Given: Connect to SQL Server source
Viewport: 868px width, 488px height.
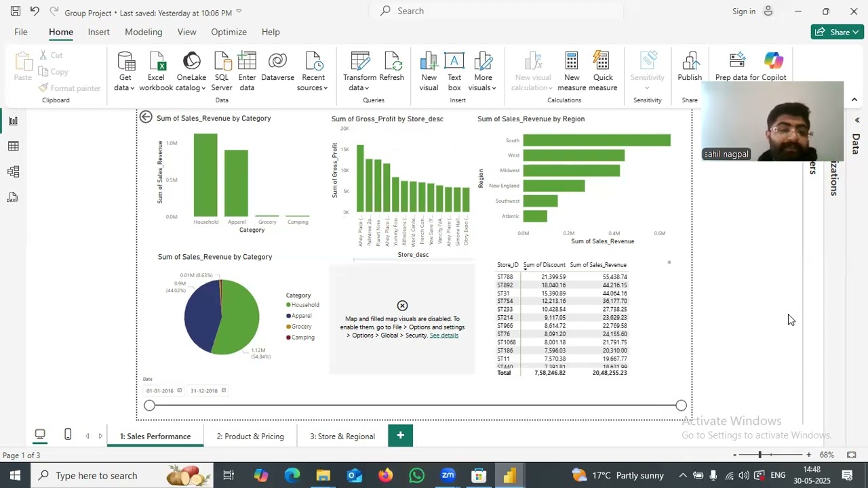Looking at the screenshot, I should click(222, 71).
